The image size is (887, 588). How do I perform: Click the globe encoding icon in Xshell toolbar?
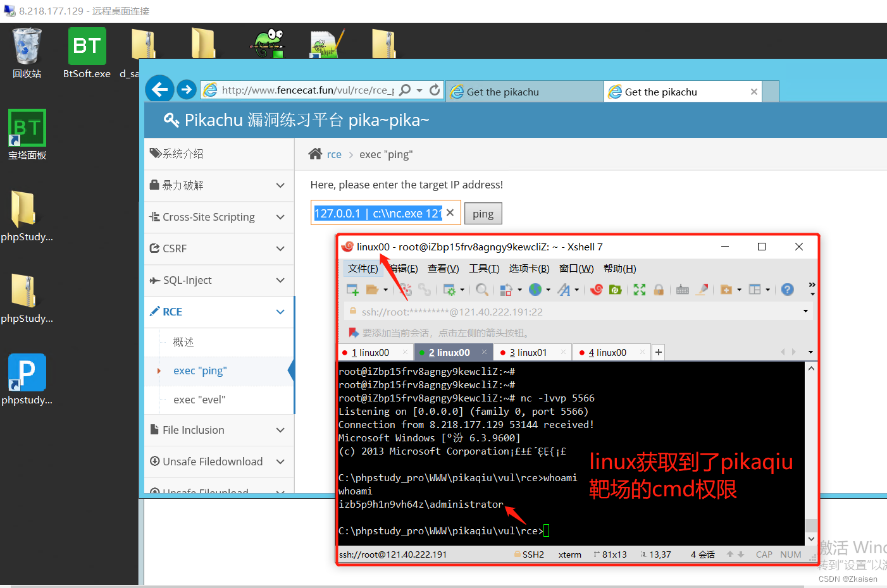535,290
